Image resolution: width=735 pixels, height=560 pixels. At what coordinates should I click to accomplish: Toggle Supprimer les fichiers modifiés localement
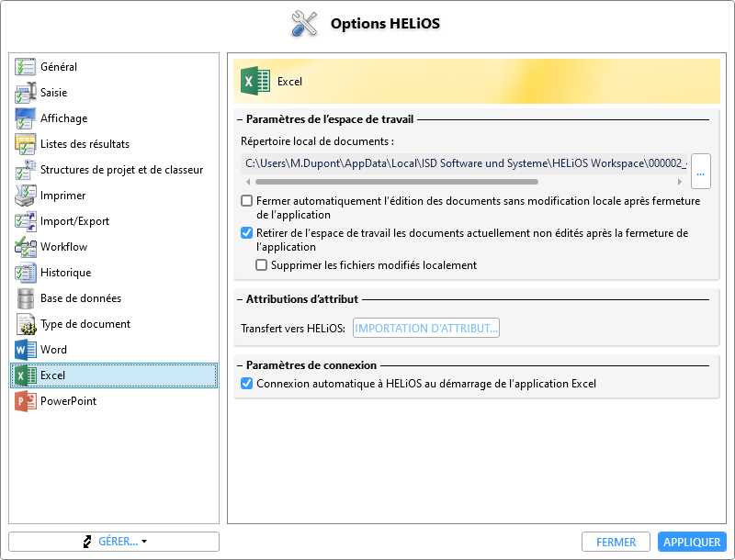click(261, 265)
